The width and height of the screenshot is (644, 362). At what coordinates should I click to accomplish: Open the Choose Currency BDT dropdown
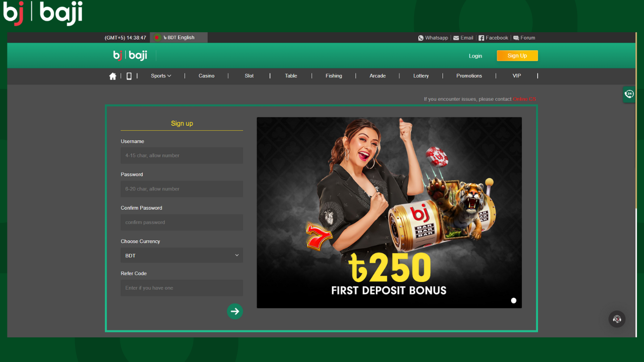coord(182,255)
